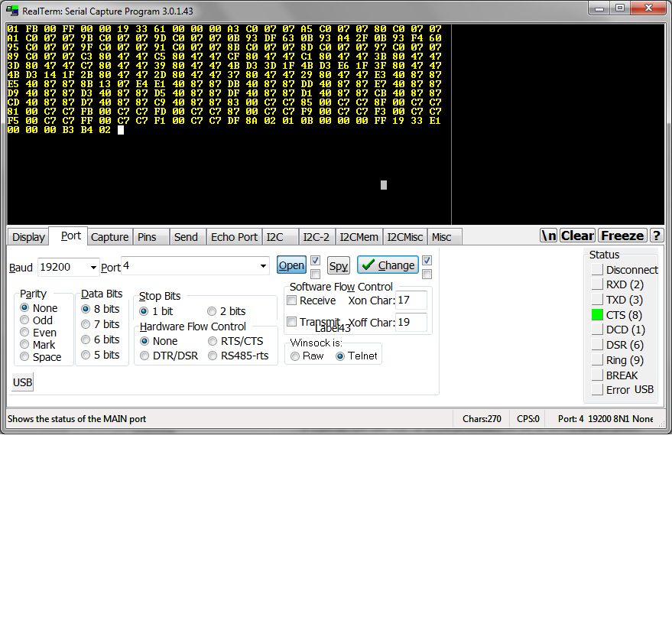Click the Change button with checkmark
Screen dimensions: 672x627
pyautogui.click(x=388, y=265)
